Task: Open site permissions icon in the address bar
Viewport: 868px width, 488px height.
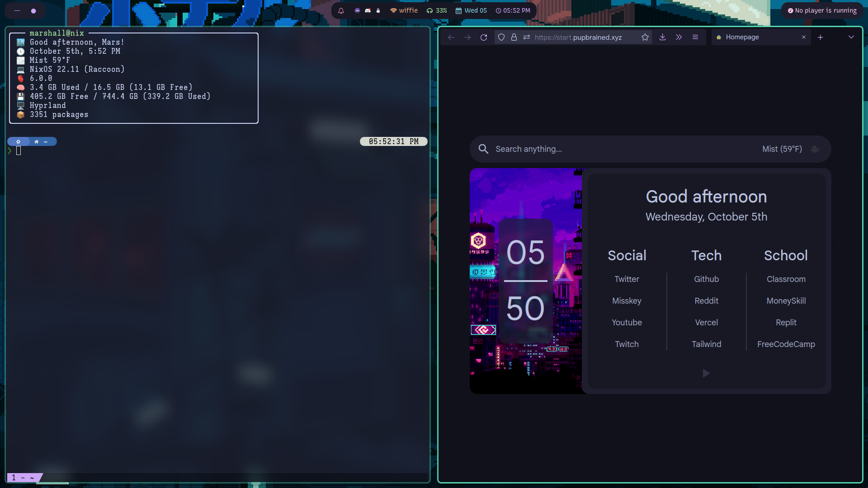Action: click(x=527, y=38)
